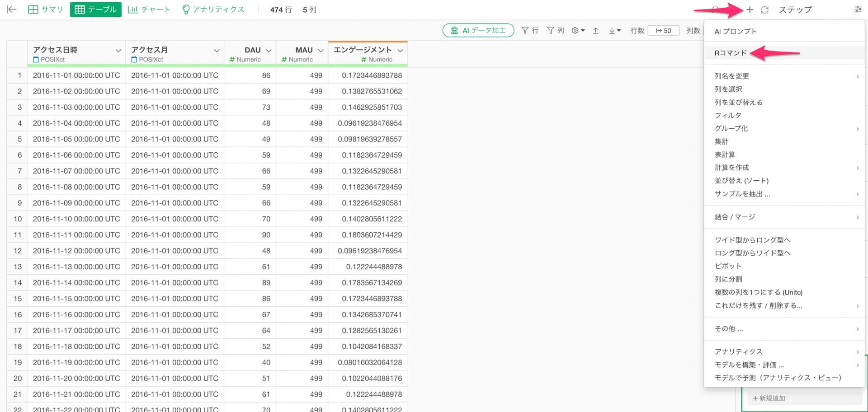Click the 行数 input field showing 50

663,30
